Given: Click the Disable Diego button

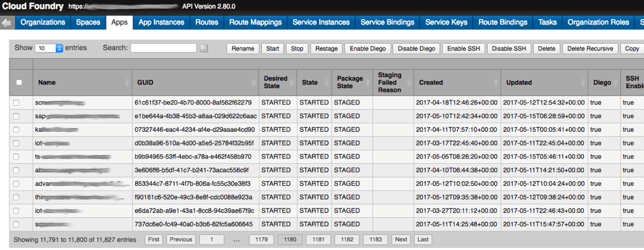Looking at the screenshot, I should point(416,48).
